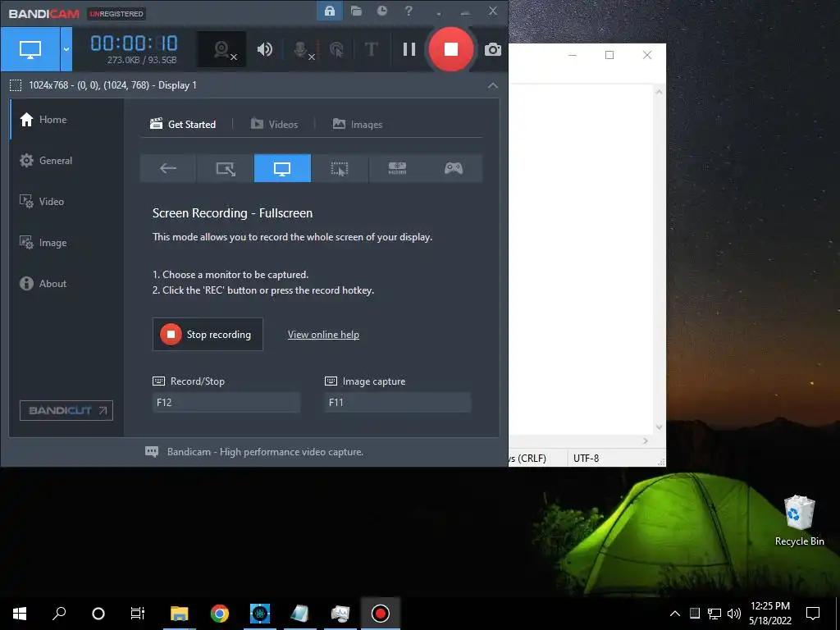Select the screen recording mode monitor button
Viewport: 840px width, 630px height.
(30, 49)
